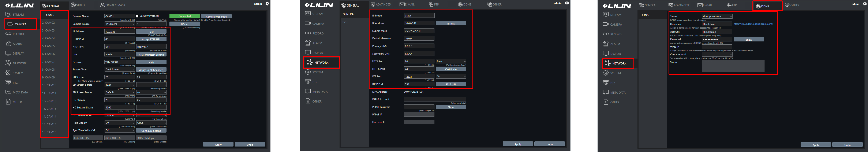This screenshot has width=868, height=152.
Task: Open SYSTEM in the left window sidebar
Action: pyautogui.click(x=15, y=73)
